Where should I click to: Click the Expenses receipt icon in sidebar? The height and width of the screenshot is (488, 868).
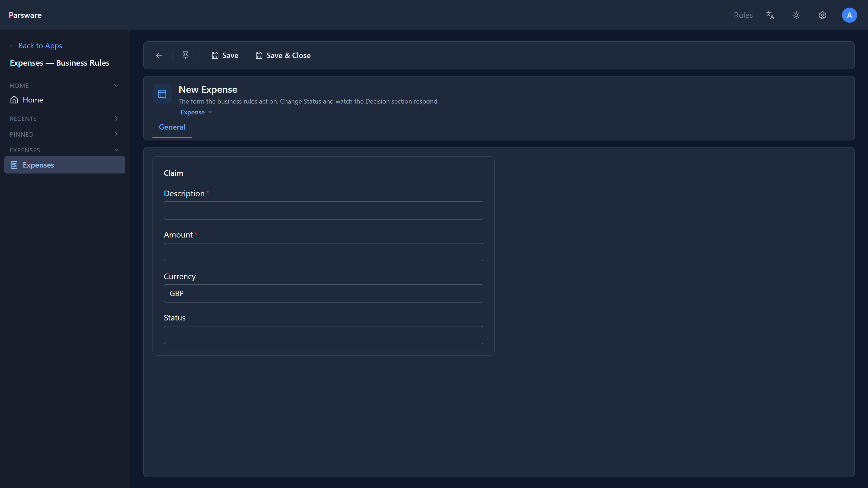click(14, 165)
